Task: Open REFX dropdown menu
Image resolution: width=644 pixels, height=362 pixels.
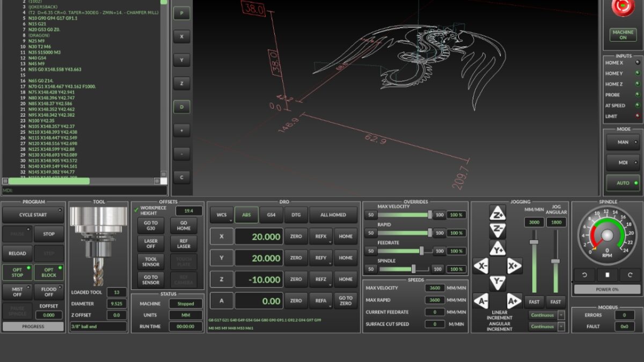Action: (x=321, y=237)
